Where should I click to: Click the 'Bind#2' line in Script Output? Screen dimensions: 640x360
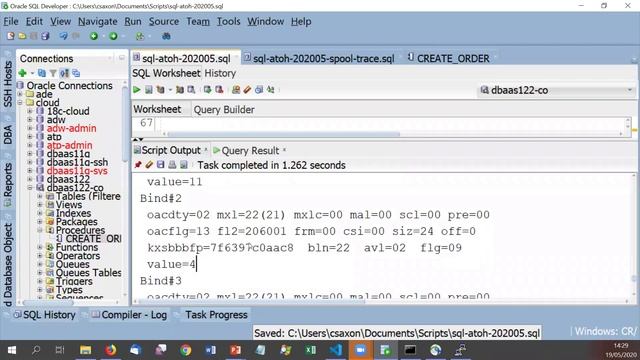(161, 198)
